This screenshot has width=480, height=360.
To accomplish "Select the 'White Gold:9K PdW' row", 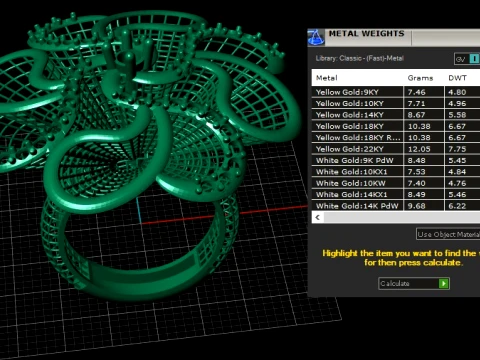I will point(396,160).
